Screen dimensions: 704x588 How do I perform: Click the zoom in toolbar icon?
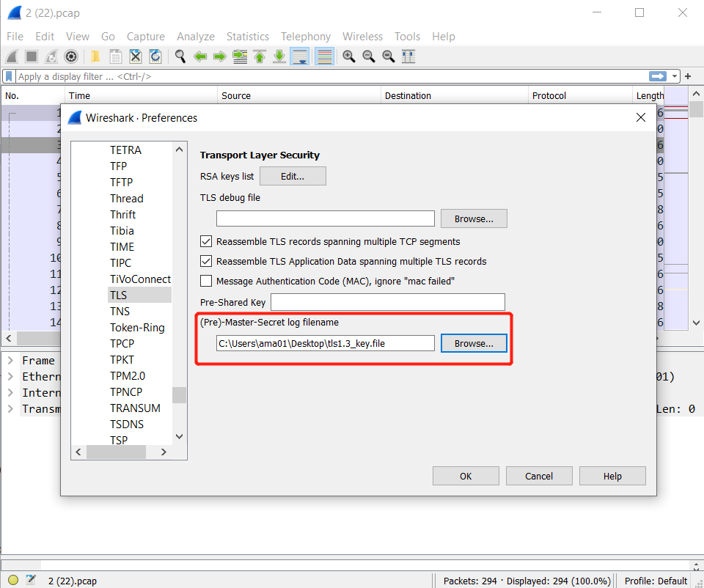click(x=349, y=56)
